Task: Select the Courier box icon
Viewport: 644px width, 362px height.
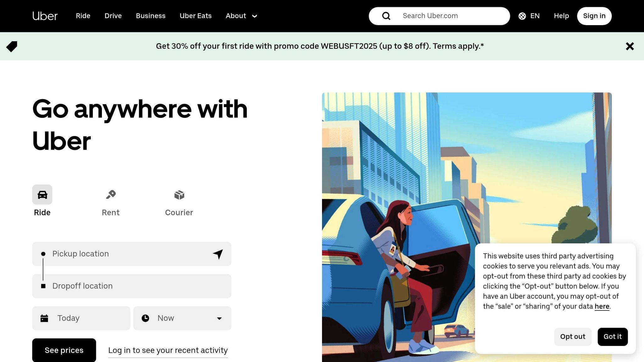Action: pyautogui.click(x=179, y=195)
